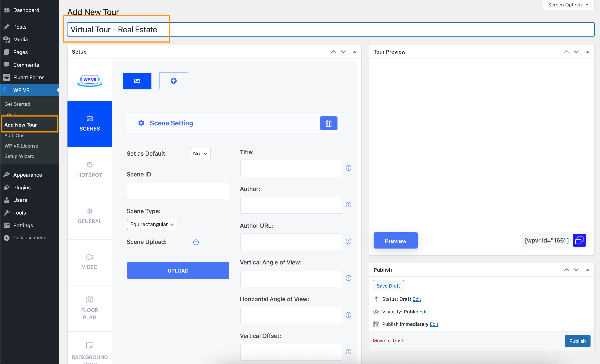The width and height of the screenshot is (600, 364).
Task: Click the General settings icon
Action: click(x=90, y=211)
